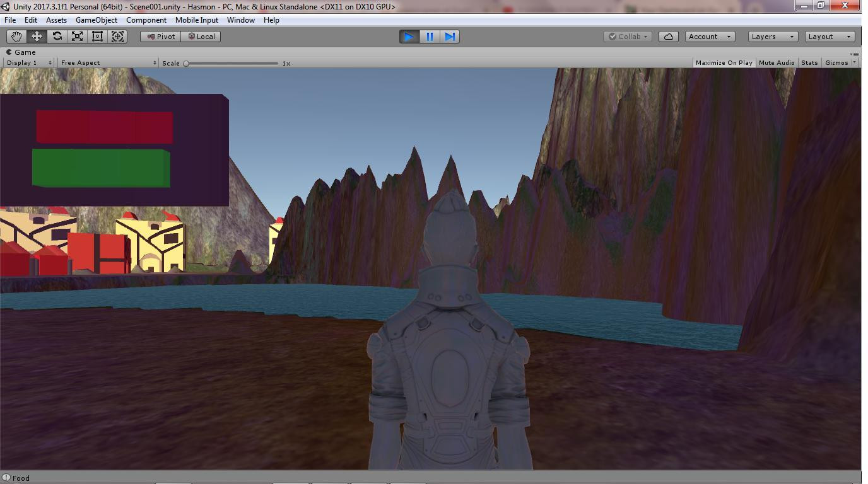Select the Scale tool
Viewport: 868px width, 484px height.
point(77,37)
